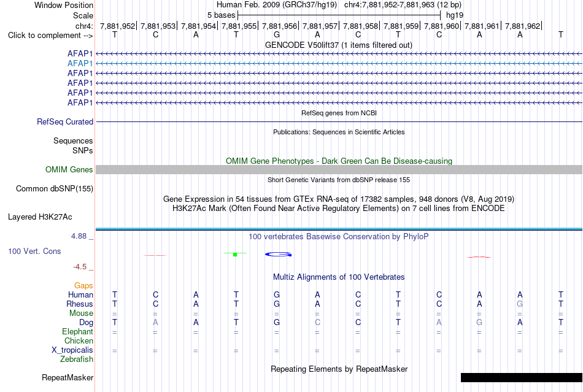Screen dimensions: 583x392
Task: Click the G base in Human row
Action: click(x=277, y=294)
